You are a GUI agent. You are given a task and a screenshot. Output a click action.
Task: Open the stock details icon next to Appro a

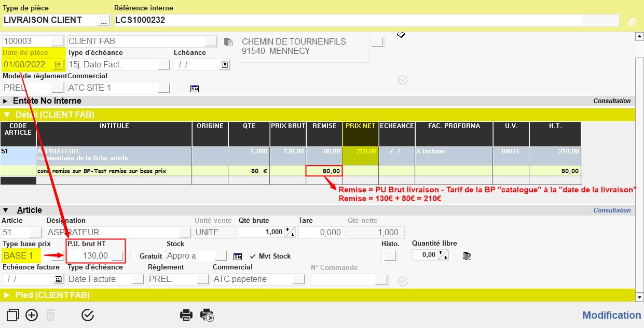238,256
